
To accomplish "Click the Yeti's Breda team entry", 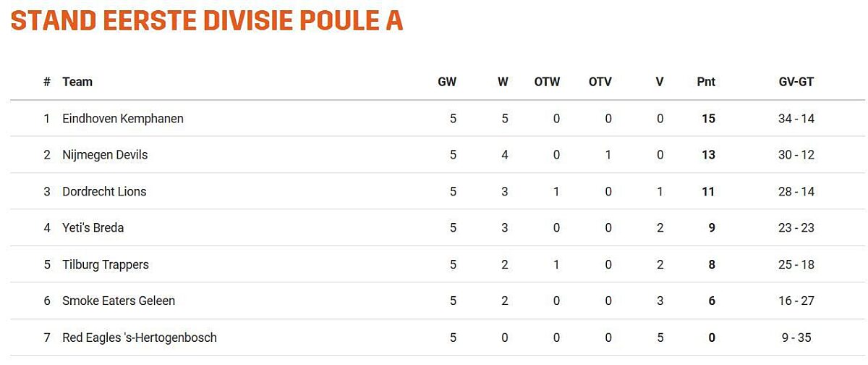I will click(93, 227).
